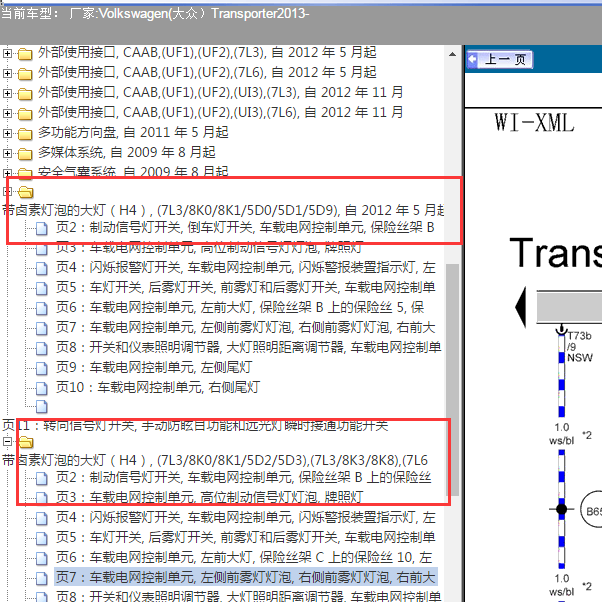Open 页3 高位制动信号灯灯泡 in second group
This screenshot has width=602, height=602.
[209, 497]
